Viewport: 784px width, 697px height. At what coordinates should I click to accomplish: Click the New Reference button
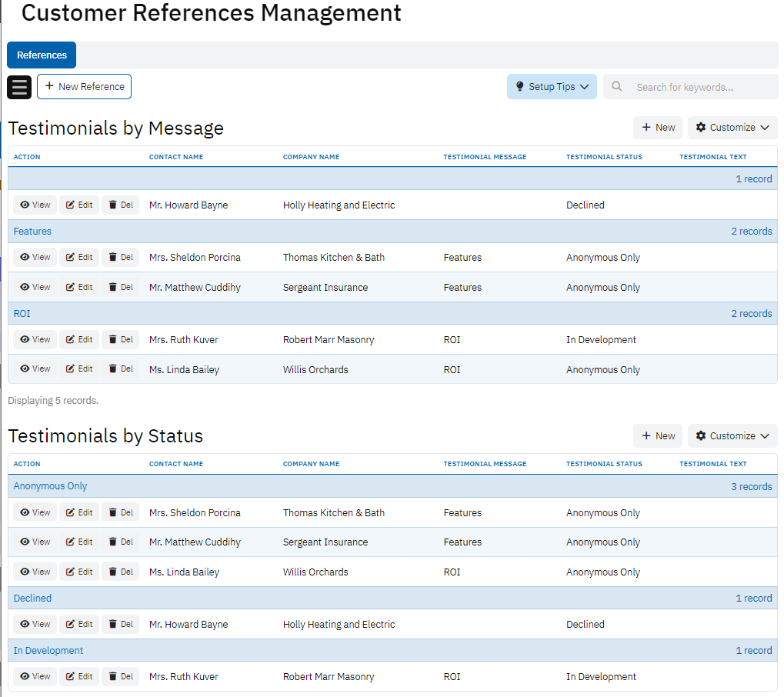point(85,87)
